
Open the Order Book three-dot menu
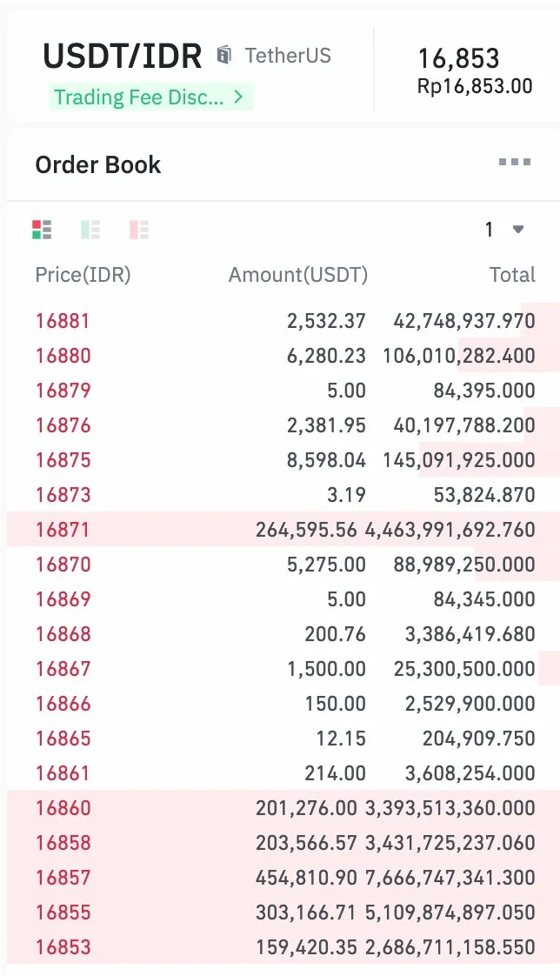[x=514, y=163]
